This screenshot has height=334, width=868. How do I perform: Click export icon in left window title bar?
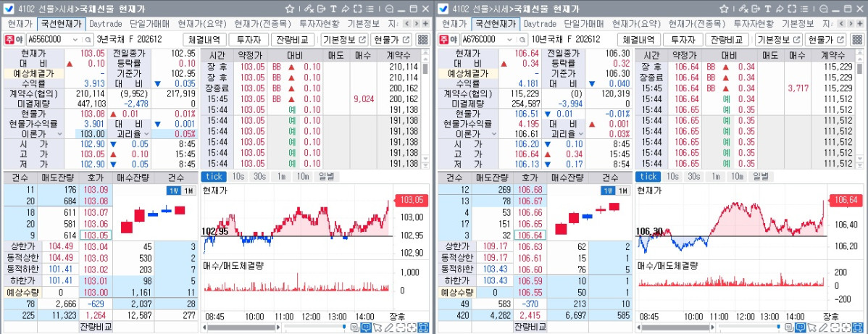tap(320, 9)
